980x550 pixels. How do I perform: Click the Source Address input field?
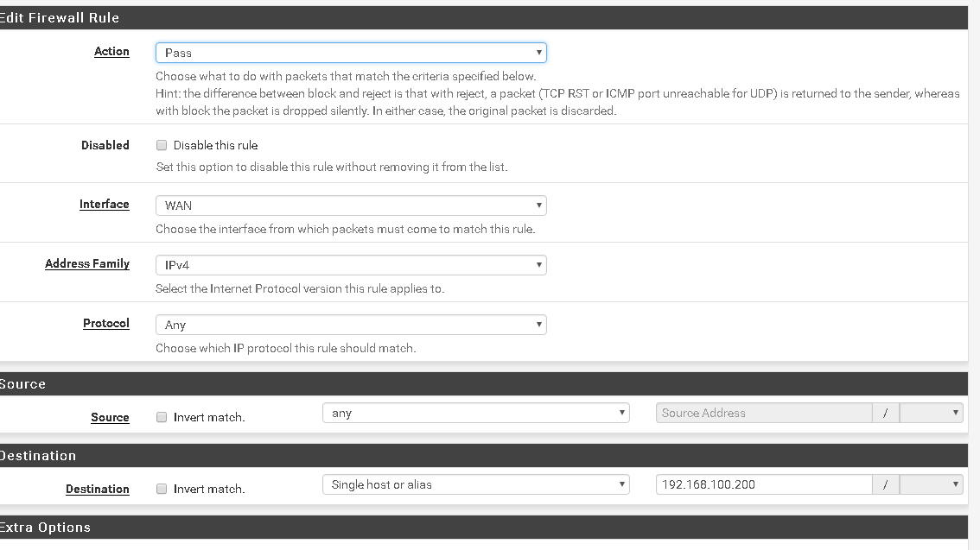coord(764,413)
